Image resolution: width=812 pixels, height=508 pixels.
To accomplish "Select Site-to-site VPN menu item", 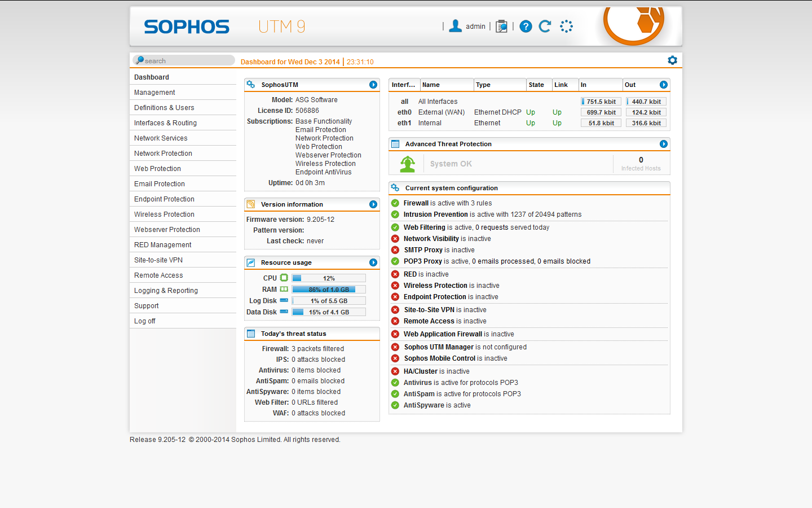I will 158,260.
